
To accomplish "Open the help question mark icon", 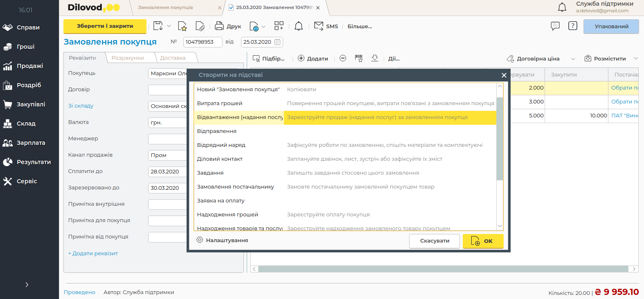I will coord(573,26).
